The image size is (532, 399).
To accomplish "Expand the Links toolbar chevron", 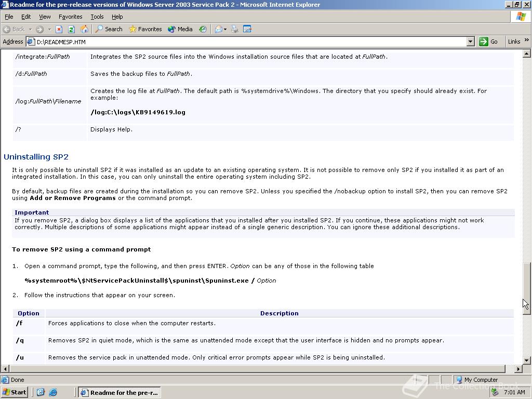I will (527, 40).
